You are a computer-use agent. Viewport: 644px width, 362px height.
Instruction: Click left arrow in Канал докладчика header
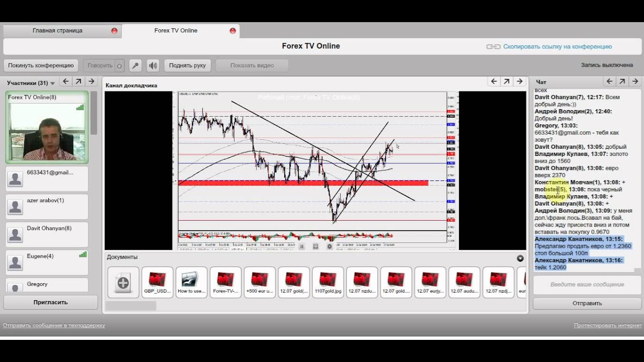pos(494,81)
